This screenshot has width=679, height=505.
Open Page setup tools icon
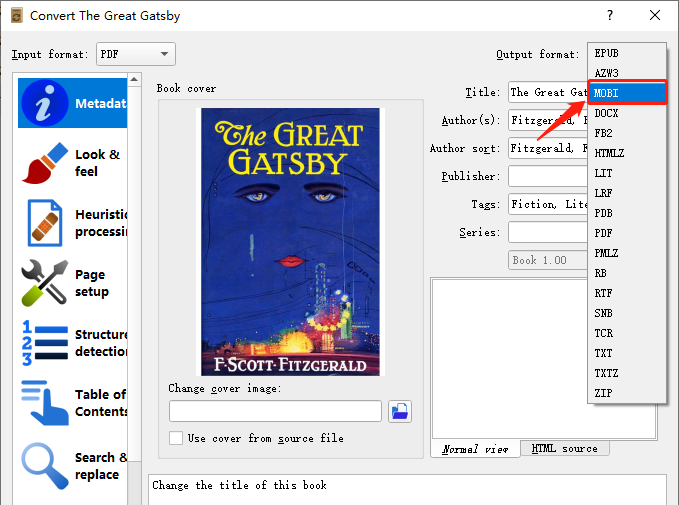45,283
